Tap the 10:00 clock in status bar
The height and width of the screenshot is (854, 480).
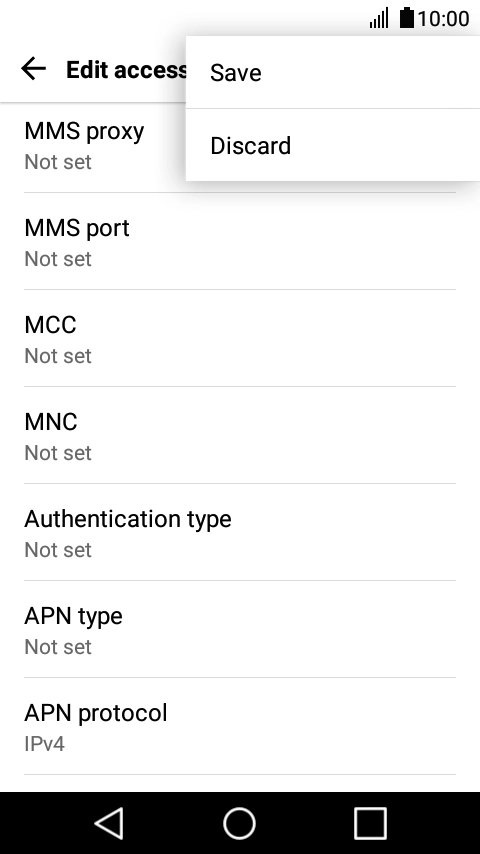point(443,19)
